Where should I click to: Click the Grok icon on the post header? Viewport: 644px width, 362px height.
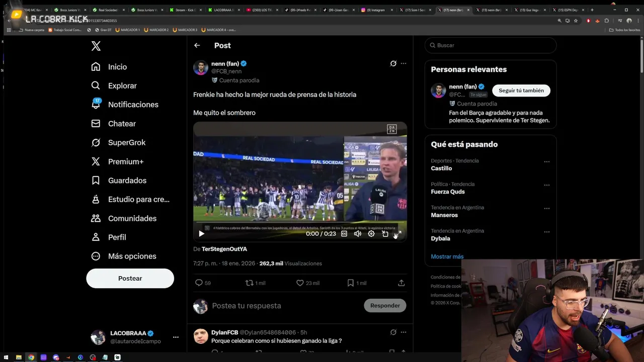[393, 63]
